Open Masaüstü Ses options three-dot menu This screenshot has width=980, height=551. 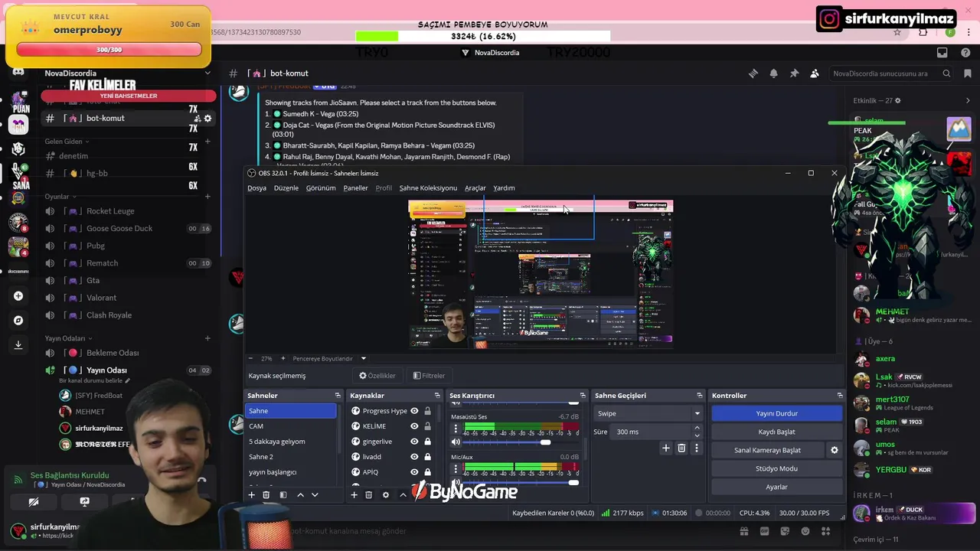click(x=456, y=429)
